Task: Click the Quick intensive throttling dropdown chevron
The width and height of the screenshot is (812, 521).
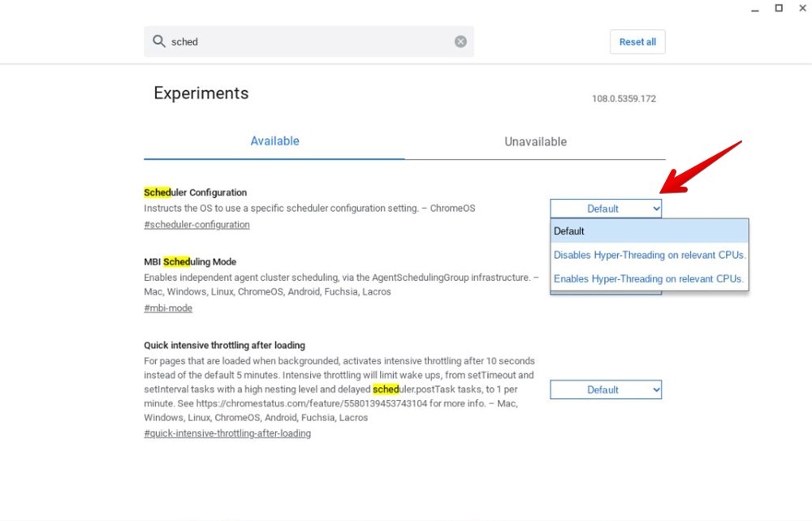Action: [655, 390]
